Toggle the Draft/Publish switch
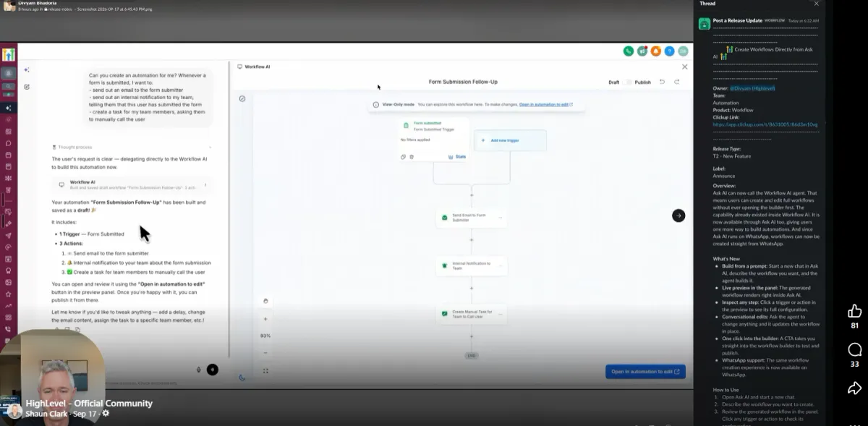 [629, 82]
